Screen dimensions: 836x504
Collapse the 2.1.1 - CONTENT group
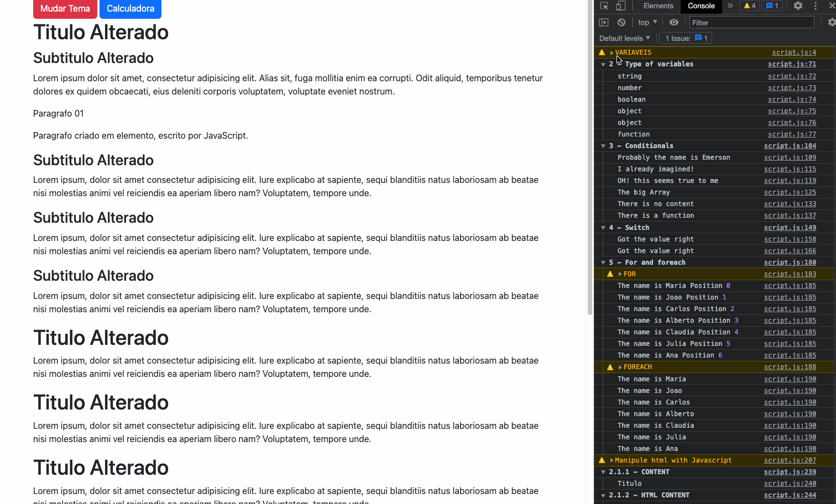pos(603,473)
